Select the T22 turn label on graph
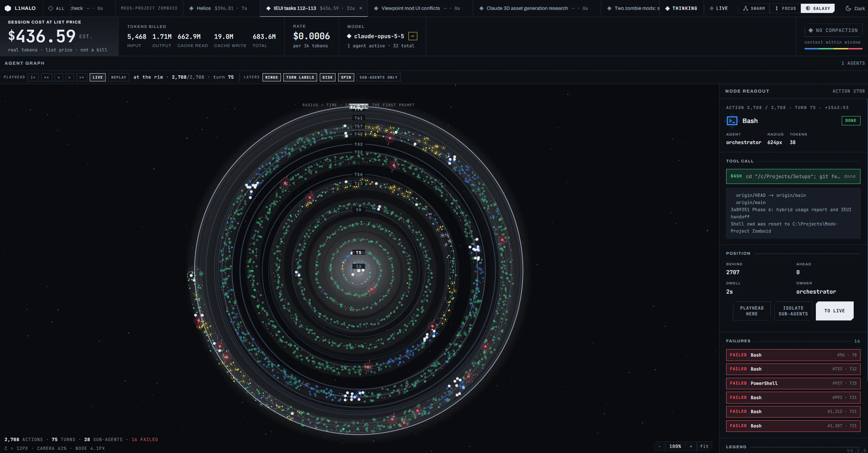868x453 pixels. click(358, 152)
